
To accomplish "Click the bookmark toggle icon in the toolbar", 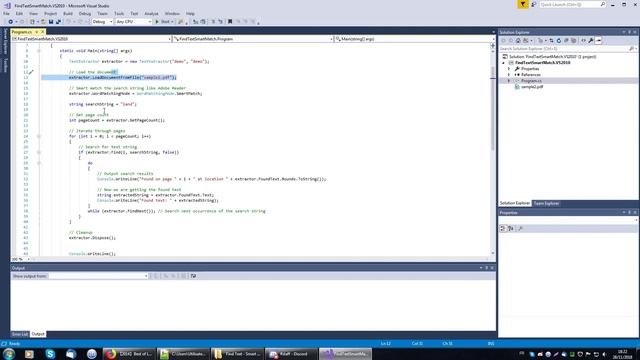I will (230, 22).
